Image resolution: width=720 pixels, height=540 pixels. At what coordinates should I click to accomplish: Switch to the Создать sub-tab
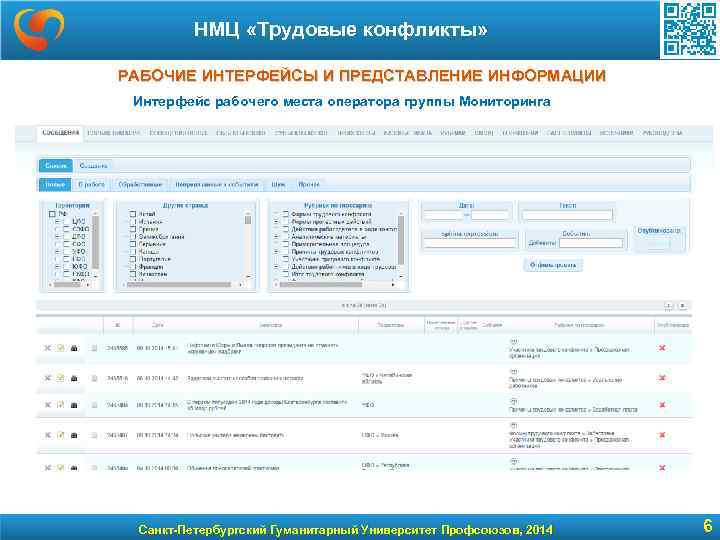pos(93,166)
